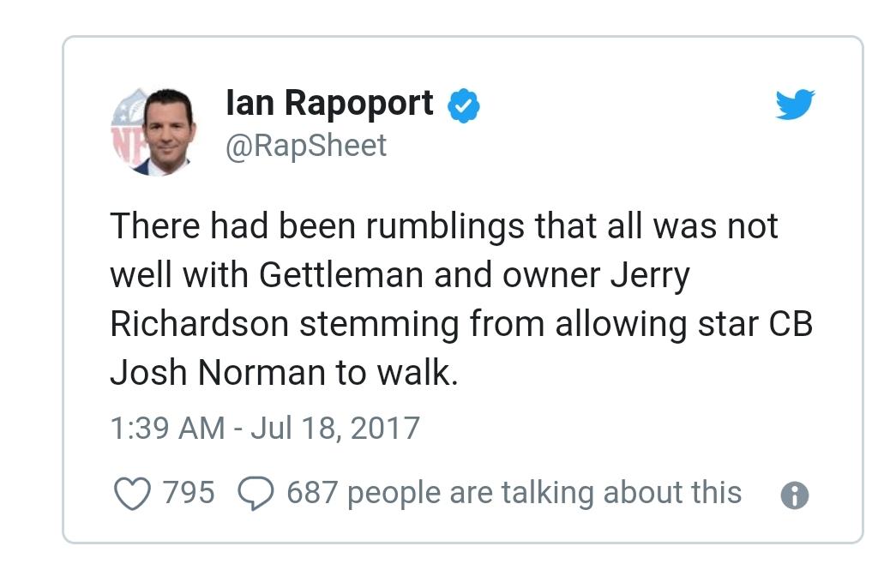Click the 795 likes count
The height and width of the screenshot is (588, 890).
pos(189,492)
